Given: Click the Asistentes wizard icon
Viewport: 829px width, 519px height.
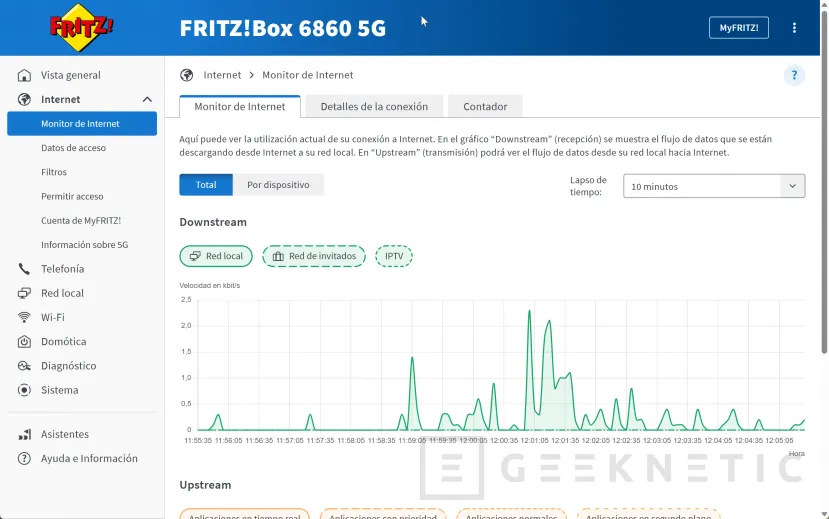Looking at the screenshot, I should [x=24, y=434].
